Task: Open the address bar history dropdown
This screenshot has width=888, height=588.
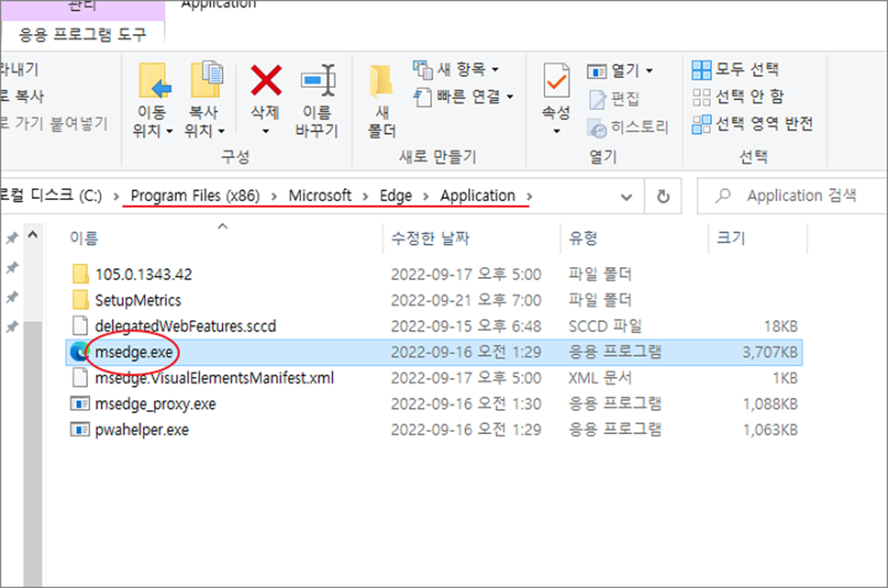Action: (627, 197)
